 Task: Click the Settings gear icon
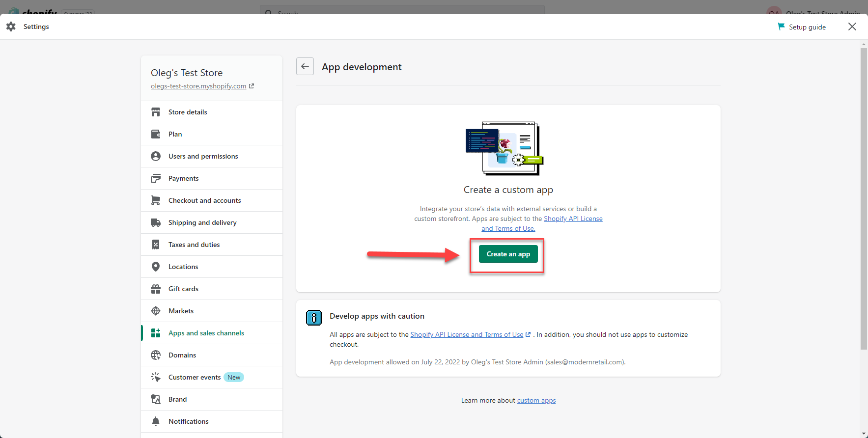point(11,27)
